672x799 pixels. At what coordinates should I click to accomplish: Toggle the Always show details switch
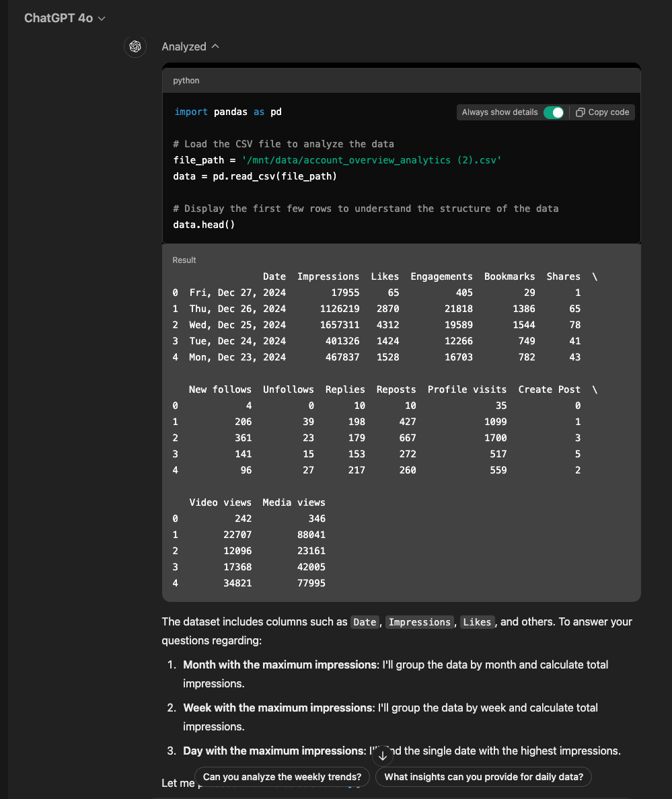point(554,112)
